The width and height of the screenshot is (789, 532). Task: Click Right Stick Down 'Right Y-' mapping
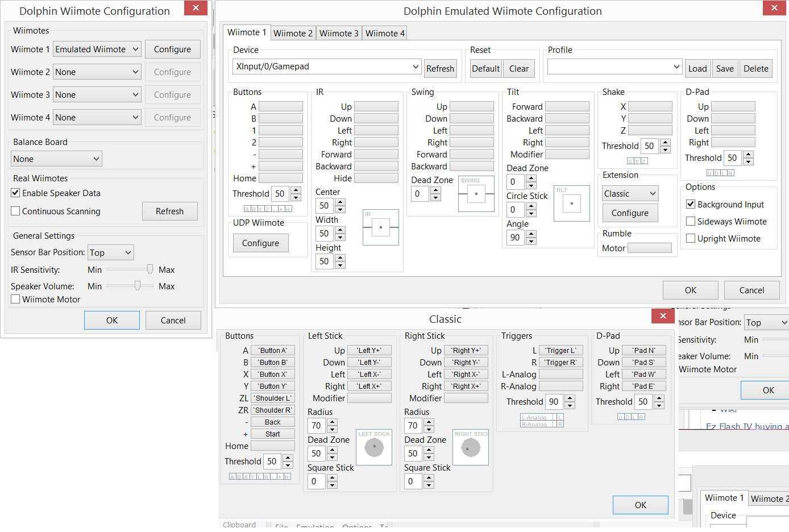(466, 362)
